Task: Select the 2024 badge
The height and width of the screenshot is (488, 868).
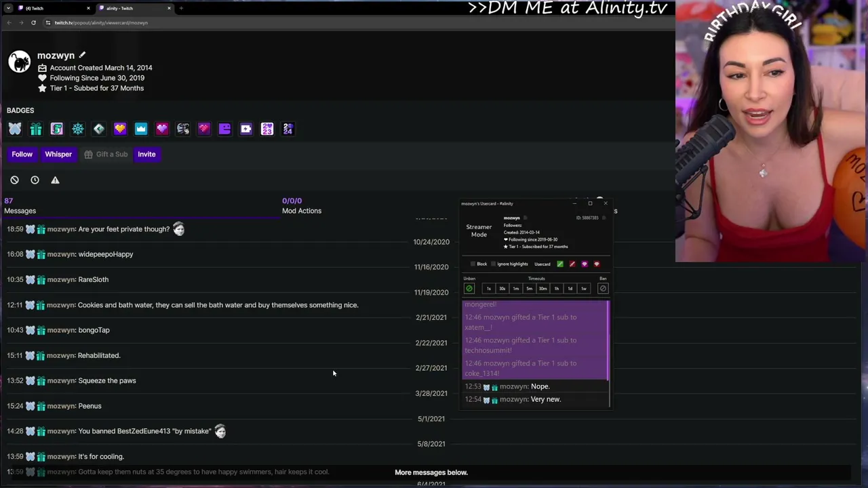Action: click(288, 129)
